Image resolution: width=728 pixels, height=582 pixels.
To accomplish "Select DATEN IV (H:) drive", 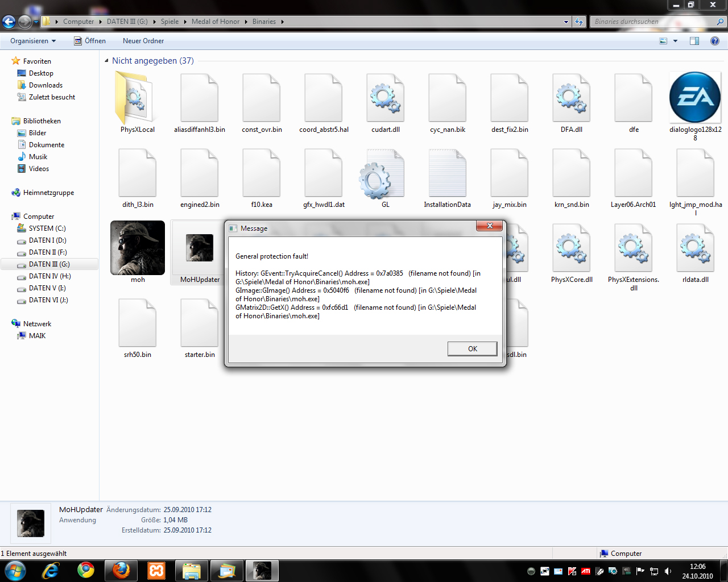I will click(x=50, y=276).
